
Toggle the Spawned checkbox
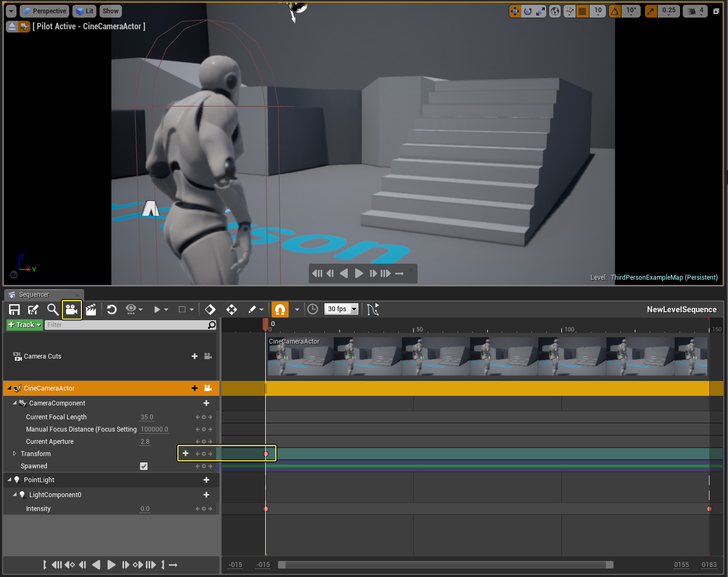pyautogui.click(x=144, y=466)
